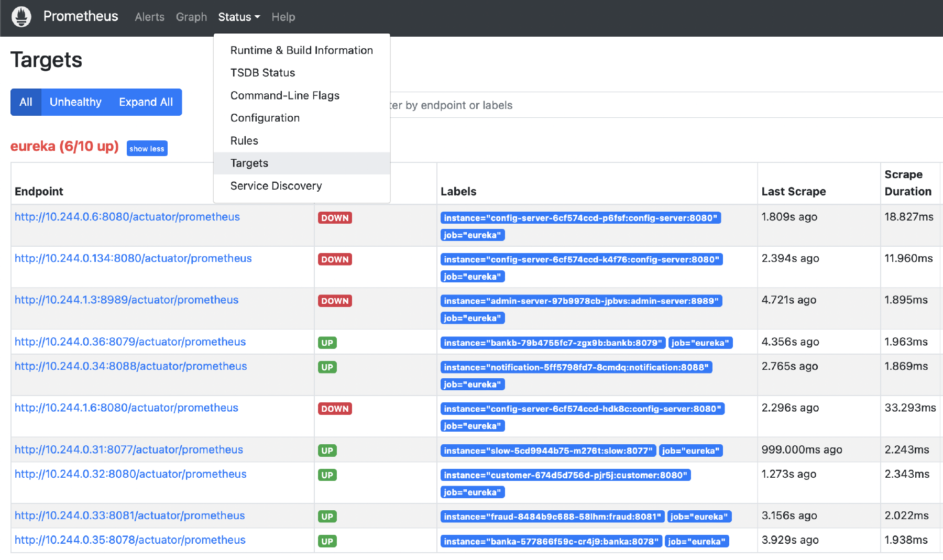The image size is (943, 560).
Task: Show All targets filter button
Action: [x=26, y=102]
